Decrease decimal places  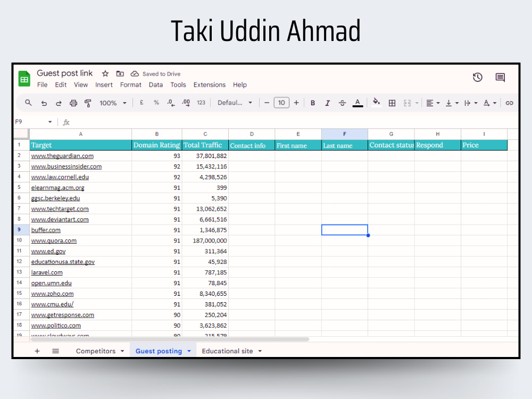[x=171, y=103]
